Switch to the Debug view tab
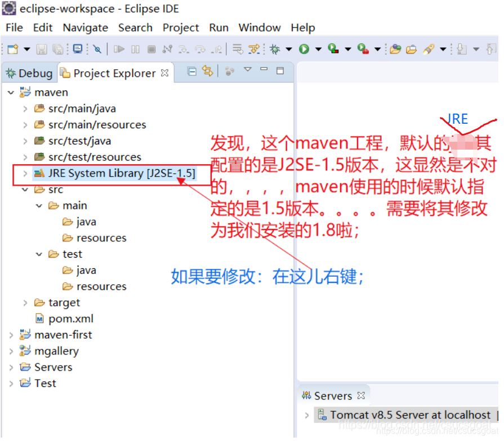 click(x=30, y=74)
